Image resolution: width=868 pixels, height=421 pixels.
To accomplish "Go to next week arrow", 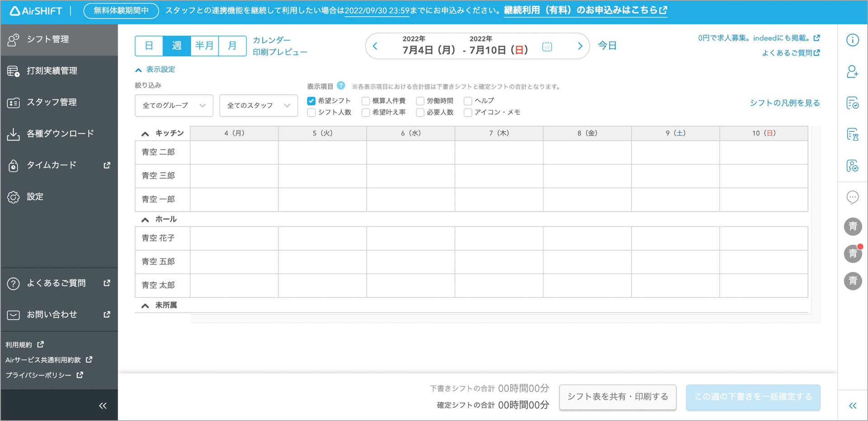I will pos(580,46).
